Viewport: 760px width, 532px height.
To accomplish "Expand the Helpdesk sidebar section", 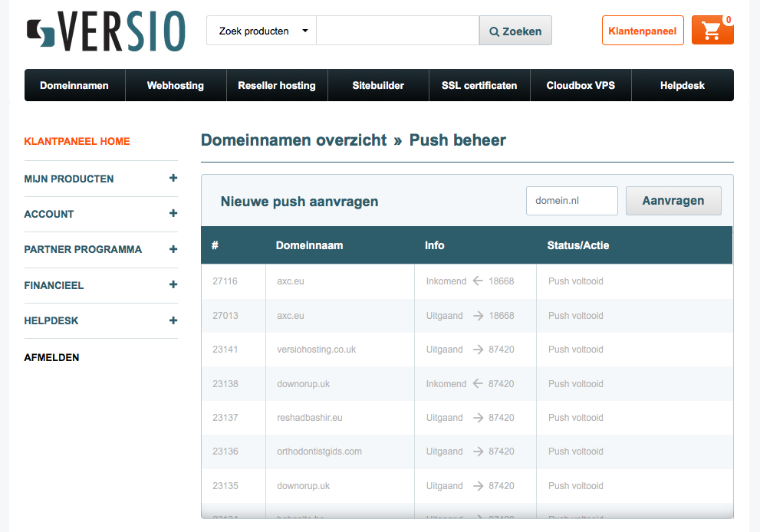I will (173, 320).
